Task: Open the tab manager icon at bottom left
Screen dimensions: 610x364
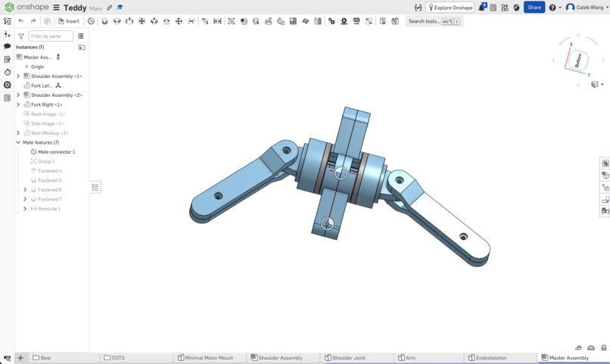Action: (x=7, y=358)
